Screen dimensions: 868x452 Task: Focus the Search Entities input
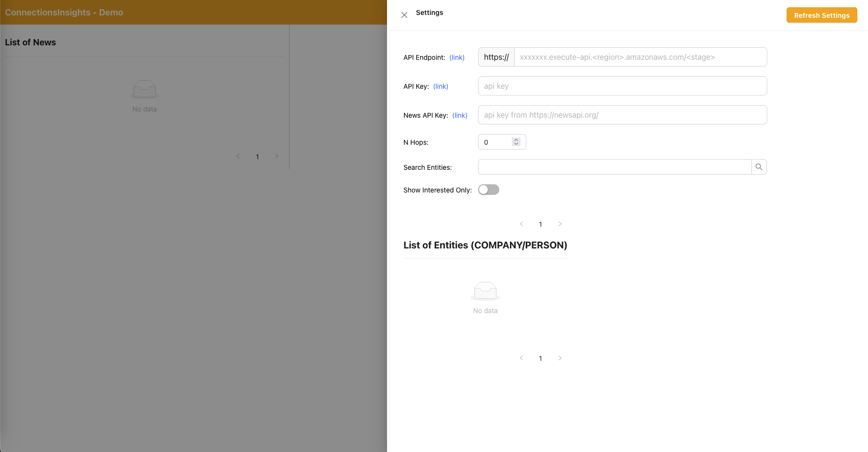(615, 167)
